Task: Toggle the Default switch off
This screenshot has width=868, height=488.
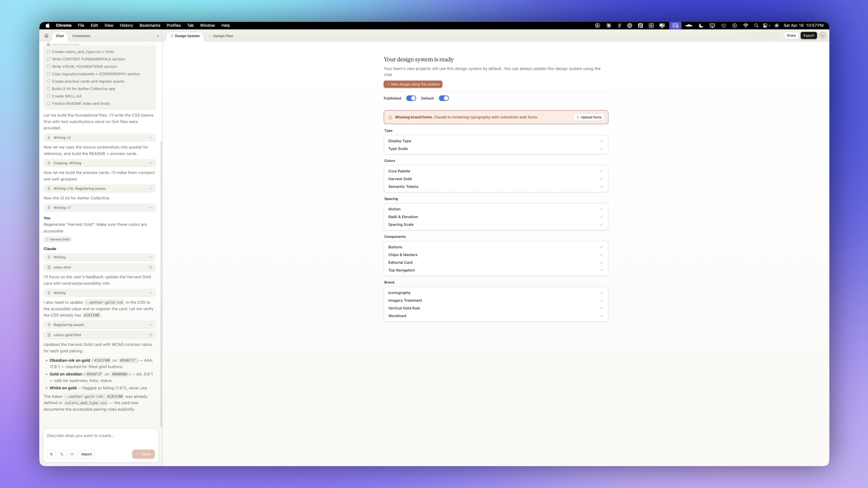Action: tap(443, 99)
